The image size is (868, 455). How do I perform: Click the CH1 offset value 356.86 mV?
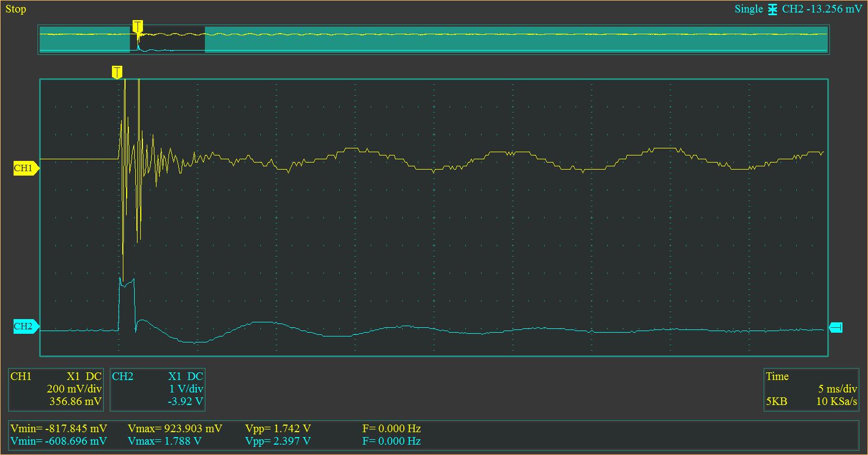point(75,402)
